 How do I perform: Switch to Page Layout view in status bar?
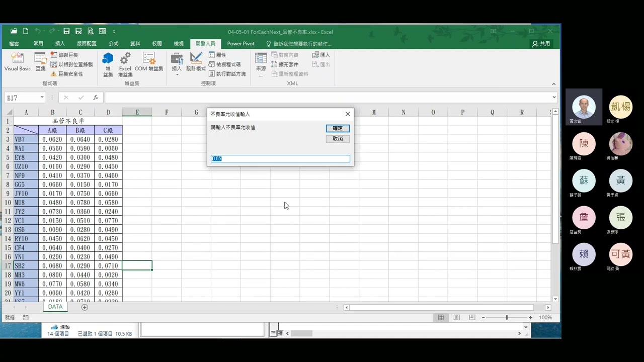[456, 317]
